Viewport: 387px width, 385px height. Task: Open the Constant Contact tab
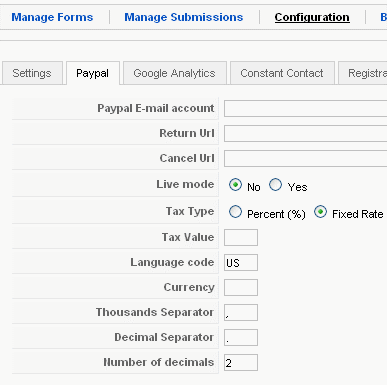282,73
